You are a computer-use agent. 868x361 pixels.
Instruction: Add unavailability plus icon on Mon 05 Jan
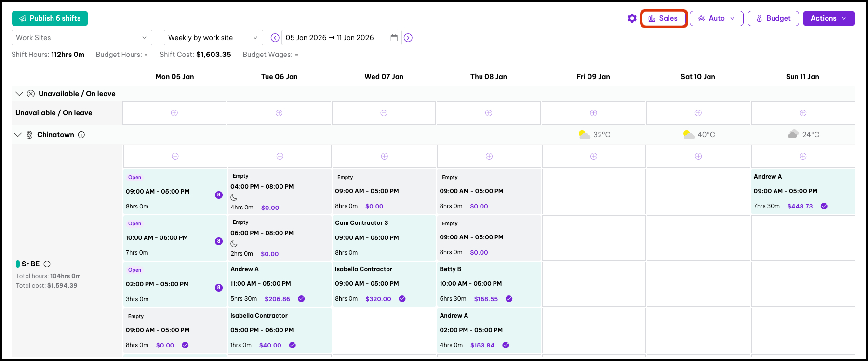click(x=174, y=113)
